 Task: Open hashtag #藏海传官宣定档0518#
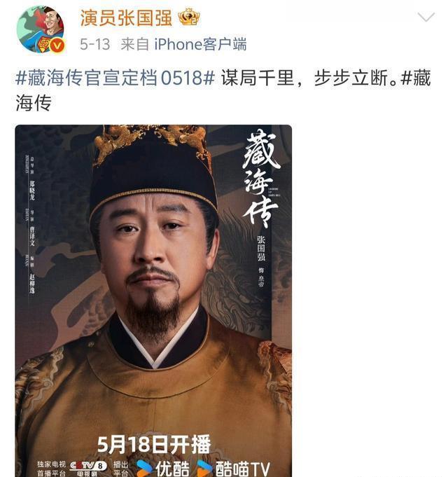coord(115,78)
